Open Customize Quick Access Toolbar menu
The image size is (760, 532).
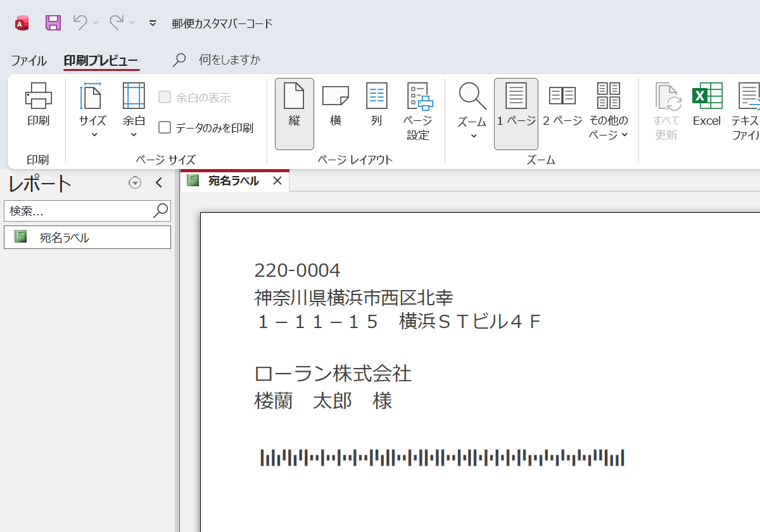pyautogui.click(x=153, y=23)
